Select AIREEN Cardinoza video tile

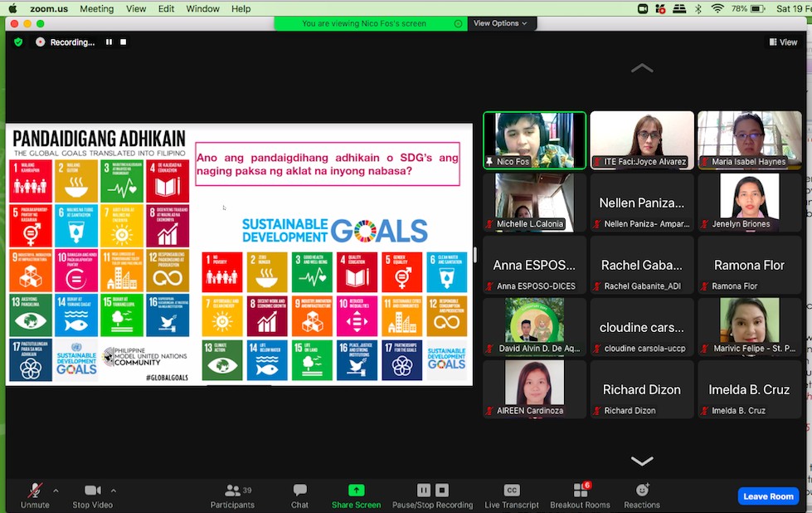(x=534, y=389)
